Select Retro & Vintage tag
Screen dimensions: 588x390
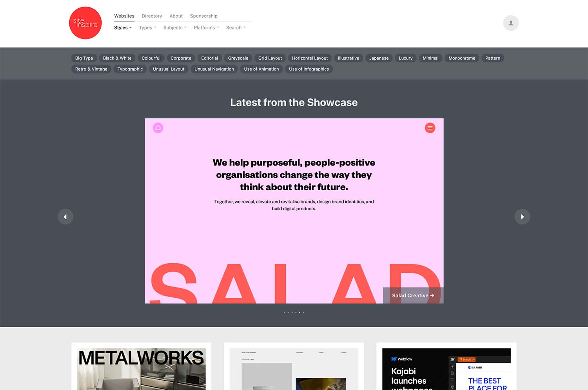[x=91, y=69]
